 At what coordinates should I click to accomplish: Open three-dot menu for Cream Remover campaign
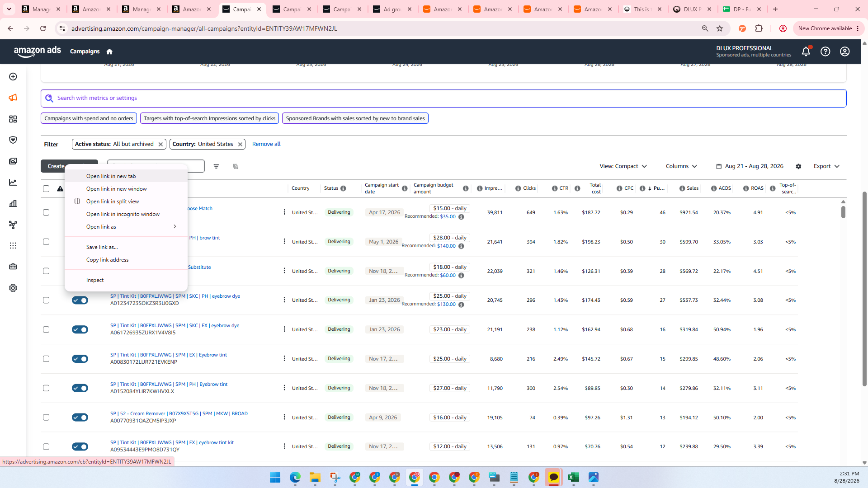coord(284,417)
